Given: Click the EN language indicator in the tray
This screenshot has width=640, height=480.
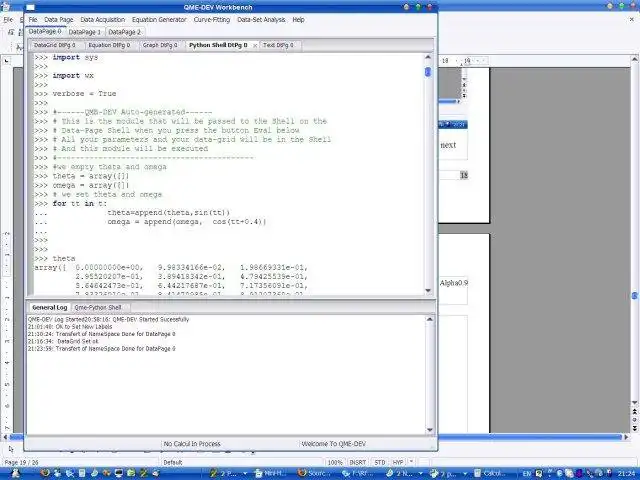Looking at the screenshot, I should 527,473.
